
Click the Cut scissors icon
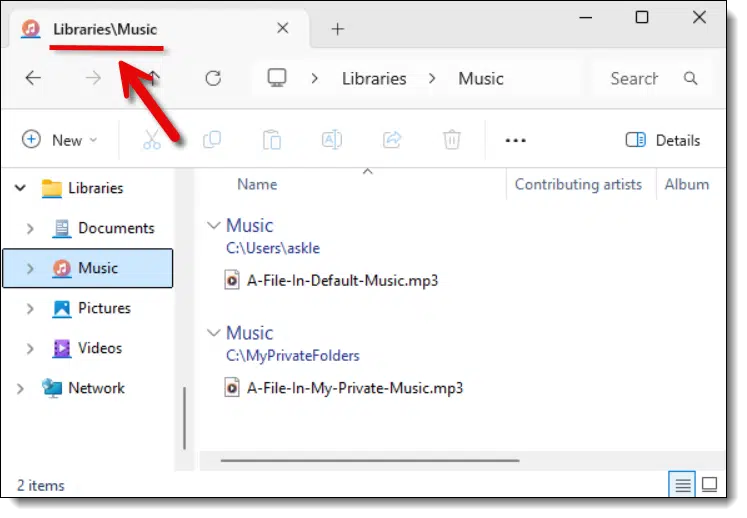[x=152, y=140]
